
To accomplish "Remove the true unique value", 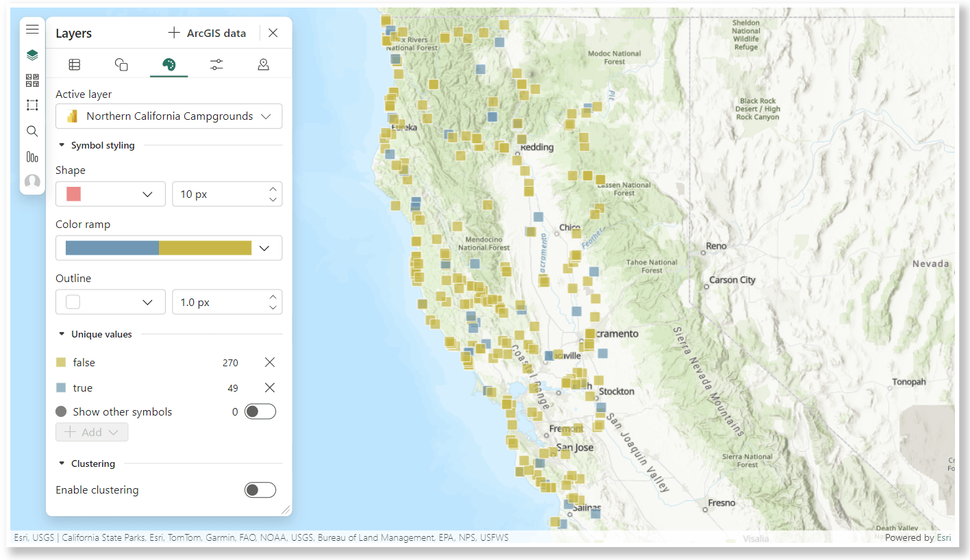I will pos(270,387).
